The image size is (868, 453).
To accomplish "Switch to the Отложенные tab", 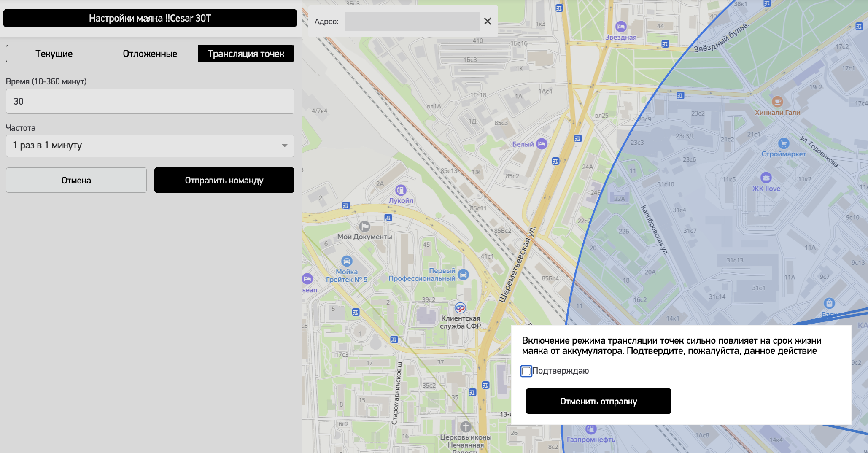I will pyautogui.click(x=150, y=54).
